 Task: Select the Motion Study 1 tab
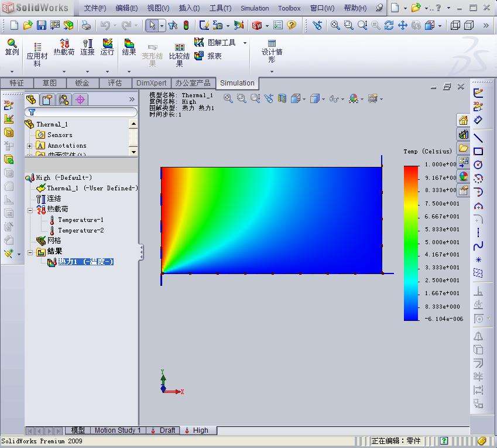pos(118,430)
